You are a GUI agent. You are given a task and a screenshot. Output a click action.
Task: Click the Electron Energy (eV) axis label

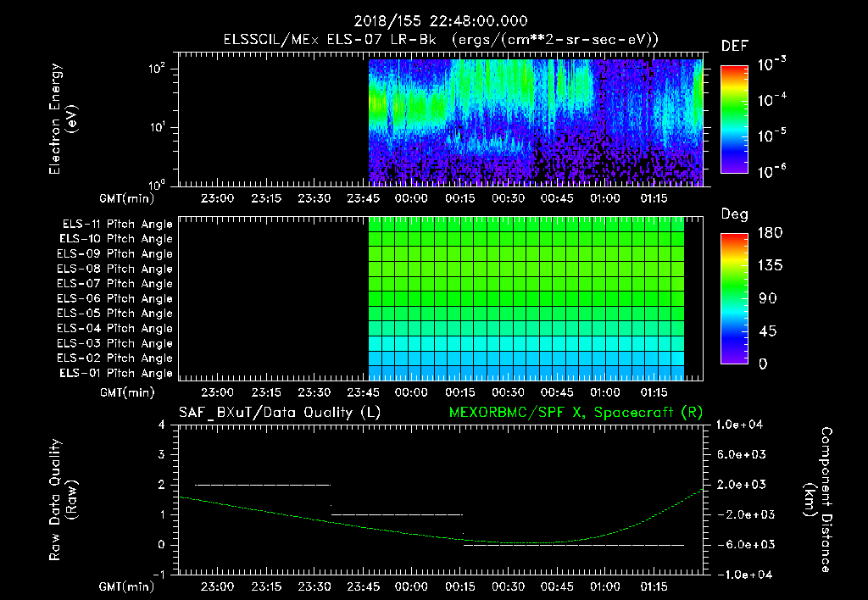63,119
